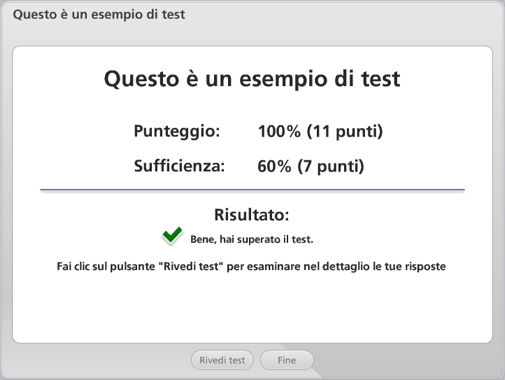Open the Rivedi test review button
The image size is (505, 380).
pyautogui.click(x=222, y=360)
